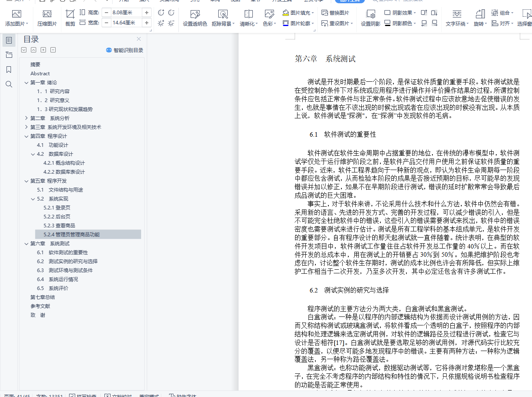Click the width (宽度) value field
532x397 pixels.
tap(126, 23)
